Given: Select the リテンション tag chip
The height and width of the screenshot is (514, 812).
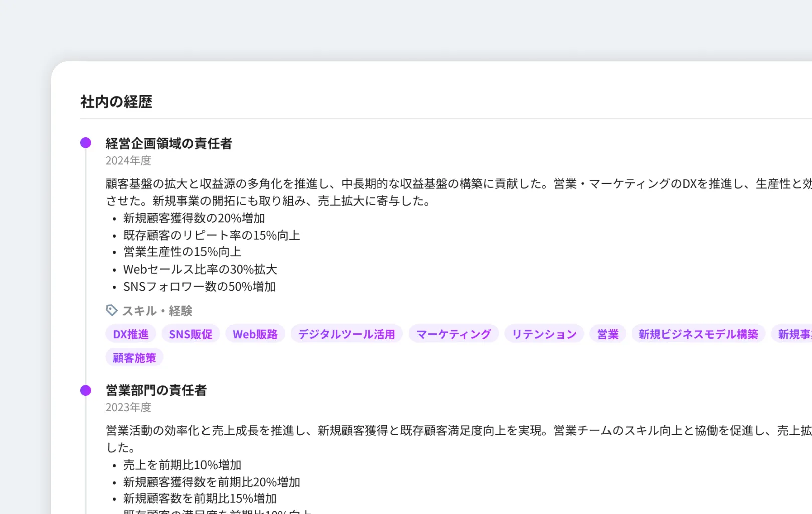Looking at the screenshot, I should 544,334.
